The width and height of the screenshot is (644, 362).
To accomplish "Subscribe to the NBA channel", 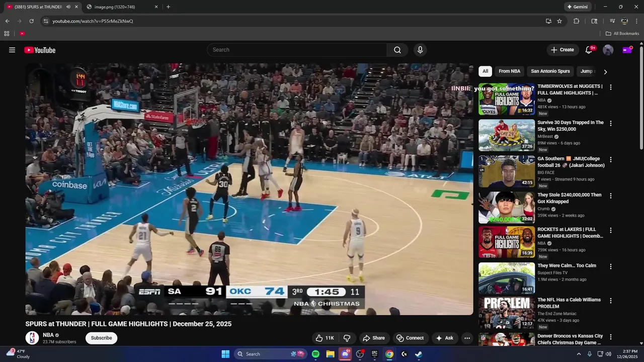I will 101,338.
